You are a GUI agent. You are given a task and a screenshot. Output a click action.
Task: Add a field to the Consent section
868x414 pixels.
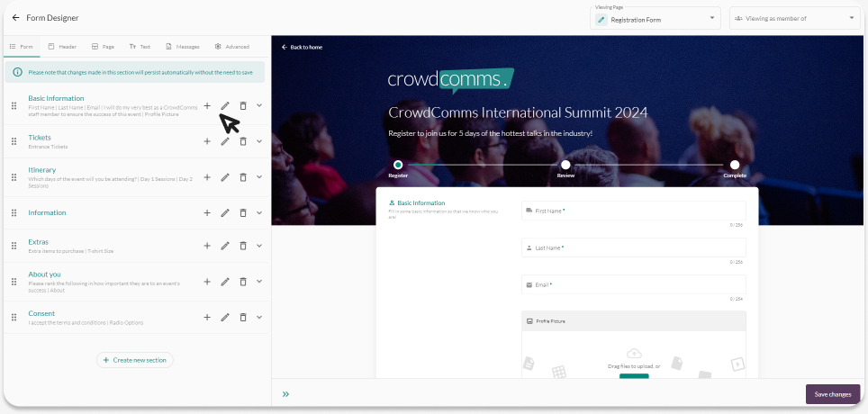coord(207,318)
